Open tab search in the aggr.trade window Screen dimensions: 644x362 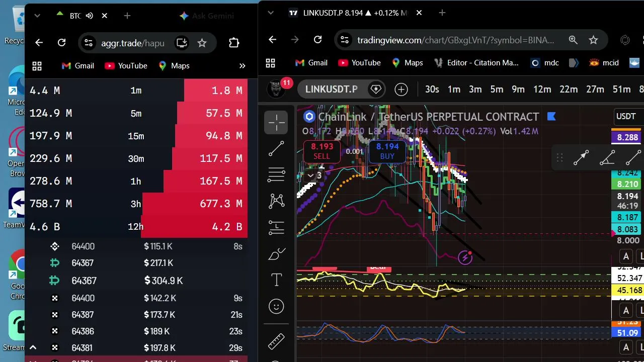(x=37, y=16)
